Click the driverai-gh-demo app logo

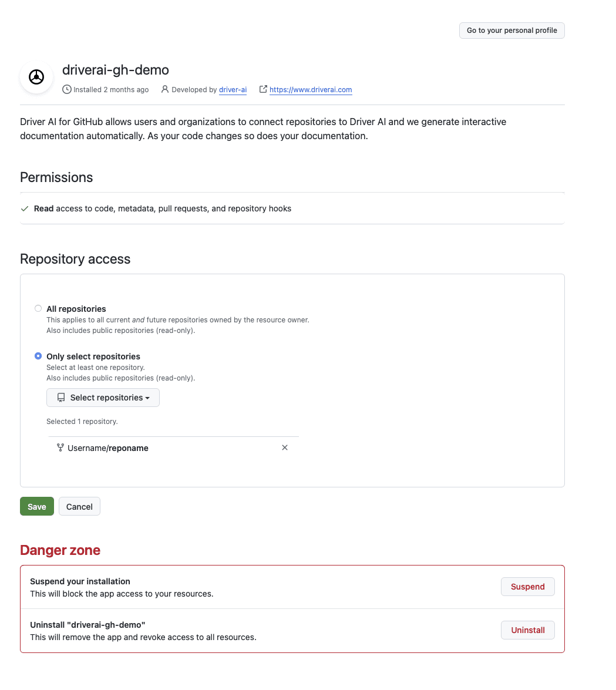tap(36, 77)
